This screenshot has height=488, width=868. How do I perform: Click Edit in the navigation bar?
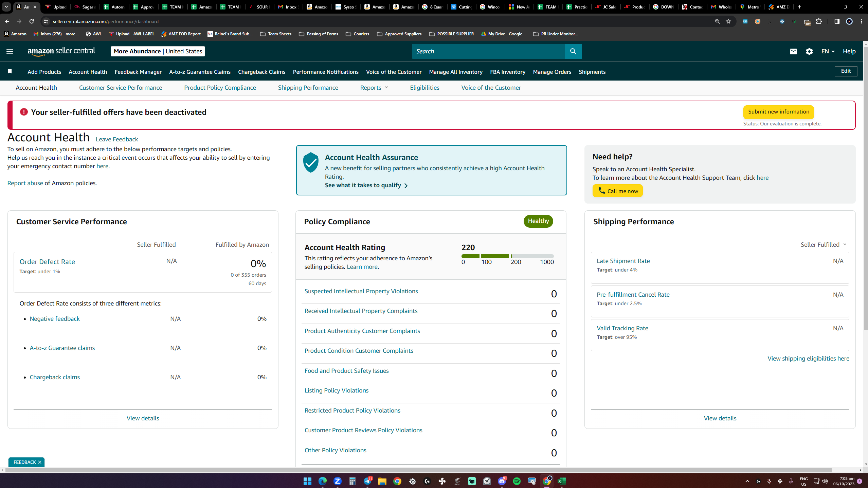coord(846,71)
